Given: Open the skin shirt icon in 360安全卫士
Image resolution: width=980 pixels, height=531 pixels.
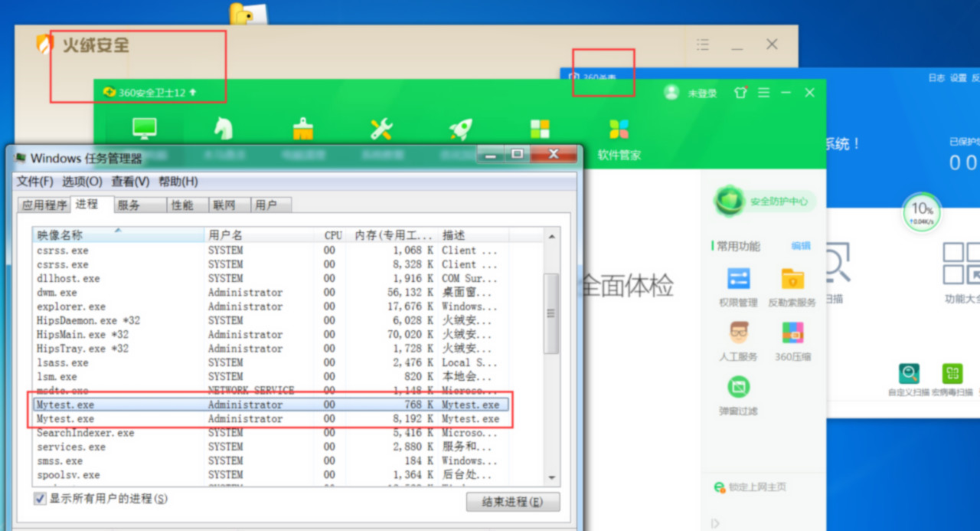Looking at the screenshot, I should click(740, 93).
